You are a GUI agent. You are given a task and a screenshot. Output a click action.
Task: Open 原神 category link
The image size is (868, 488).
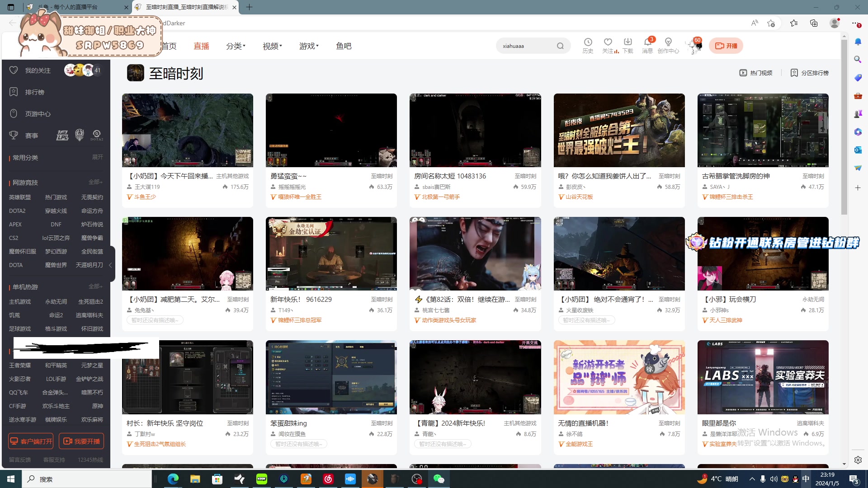[x=98, y=406]
